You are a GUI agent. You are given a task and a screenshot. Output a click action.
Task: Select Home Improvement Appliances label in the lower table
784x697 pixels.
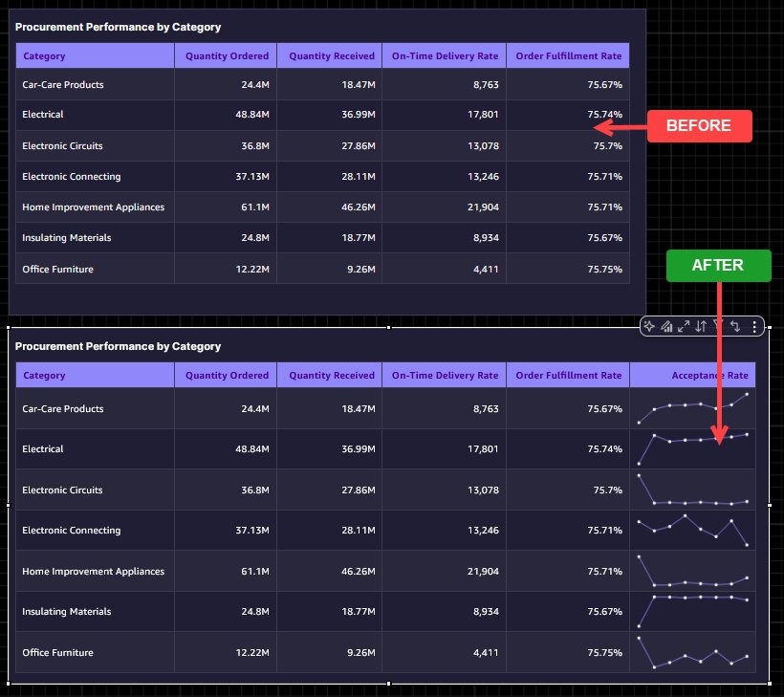click(94, 571)
